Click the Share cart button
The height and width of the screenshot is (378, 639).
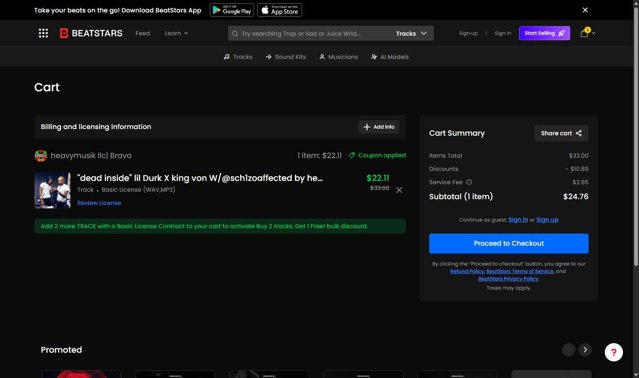[561, 133]
